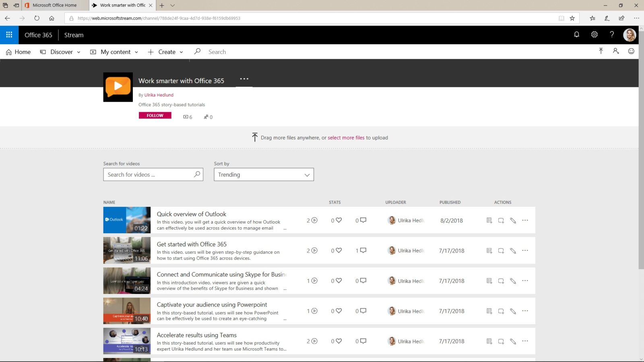Screen dimensions: 644x362
Task: Click add-to-channel icon for Get started with Office 365
Action: (501, 251)
